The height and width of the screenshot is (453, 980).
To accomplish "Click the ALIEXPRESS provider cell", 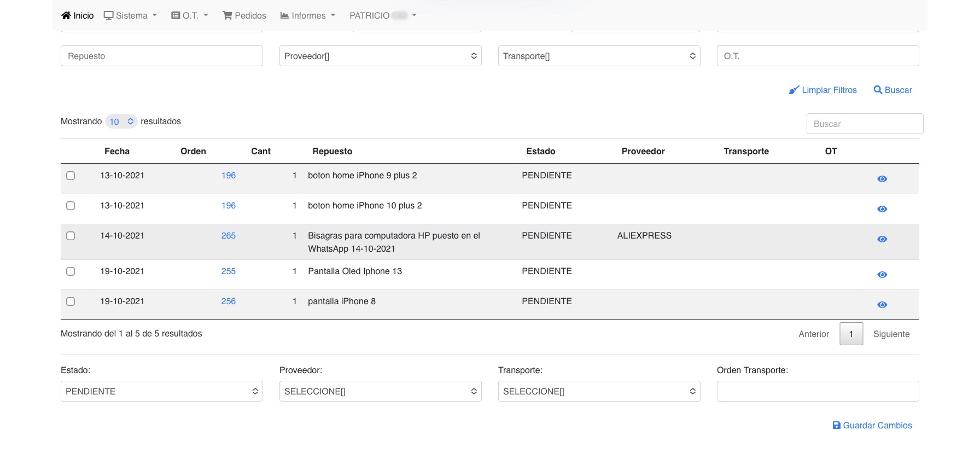I will click(644, 236).
